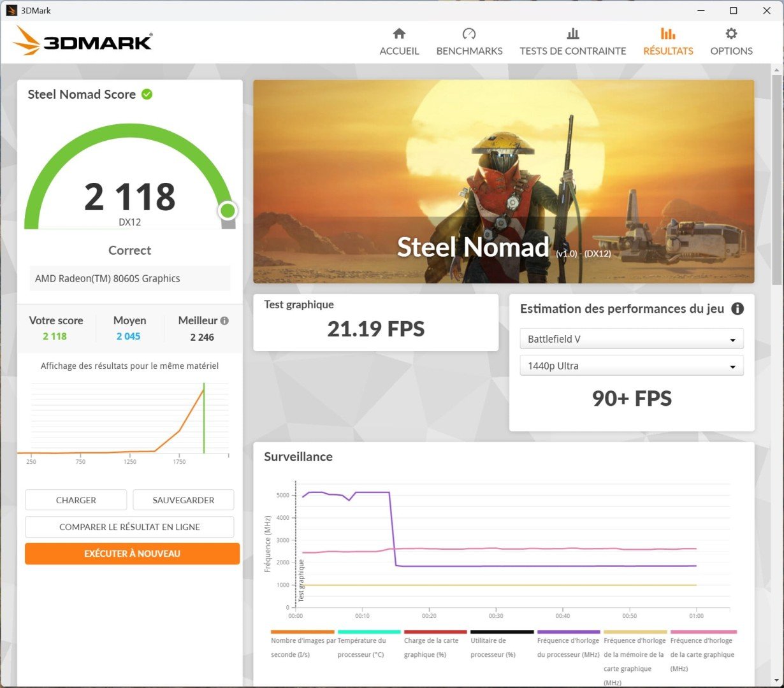Click Comparer le résultat en ligne
This screenshot has width=784, height=688.
129,527
